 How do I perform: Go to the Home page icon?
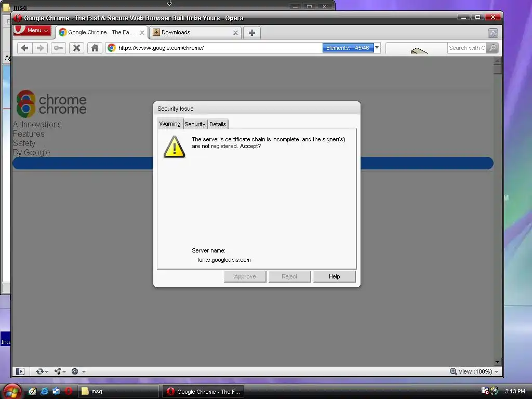[95, 48]
